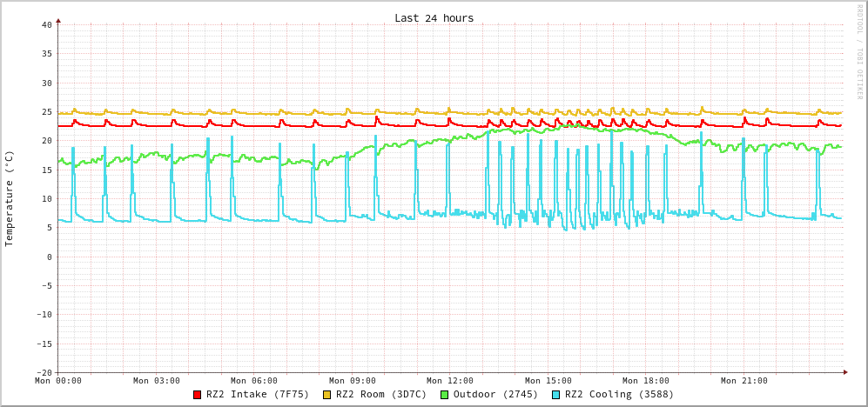Viewport: 868px width, 407px height.
Task: Click the Mon 06:00 time axis label
Action: tap(254, 381)
